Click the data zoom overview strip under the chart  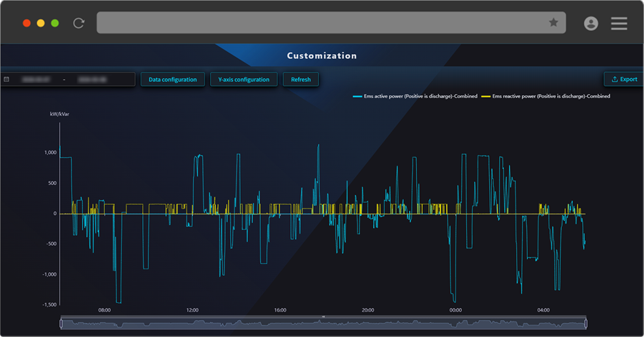[323, 323]
